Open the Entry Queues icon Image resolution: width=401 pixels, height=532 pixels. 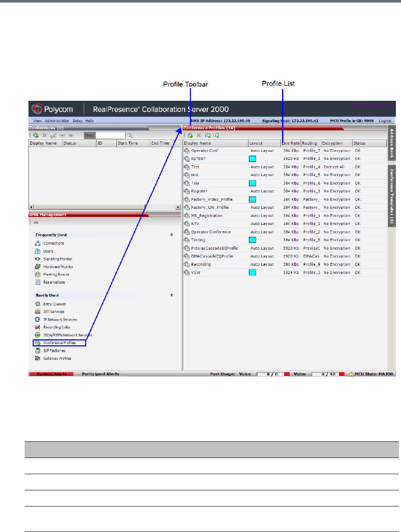(x=37, y=304)
